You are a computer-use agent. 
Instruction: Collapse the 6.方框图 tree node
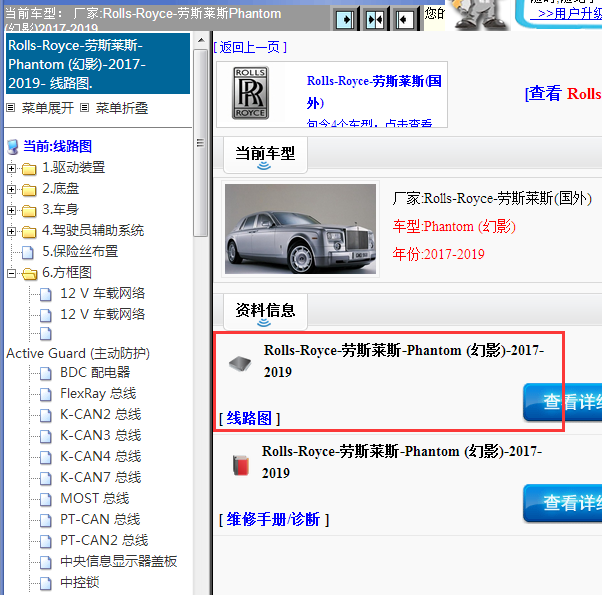(12, 273)
